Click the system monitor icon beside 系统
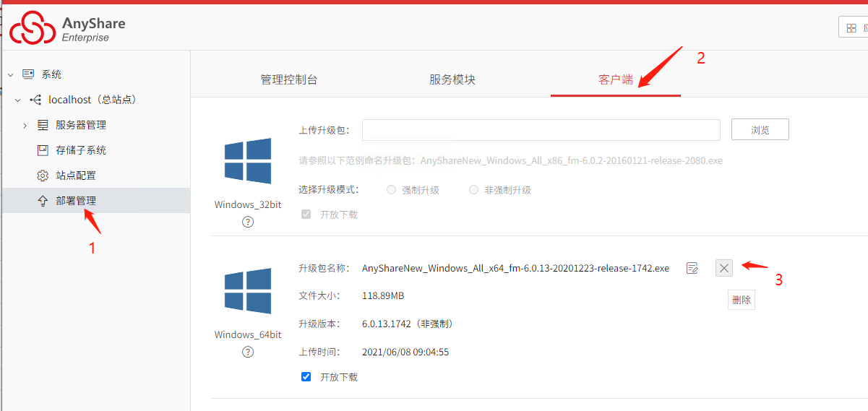 [28, 74]
